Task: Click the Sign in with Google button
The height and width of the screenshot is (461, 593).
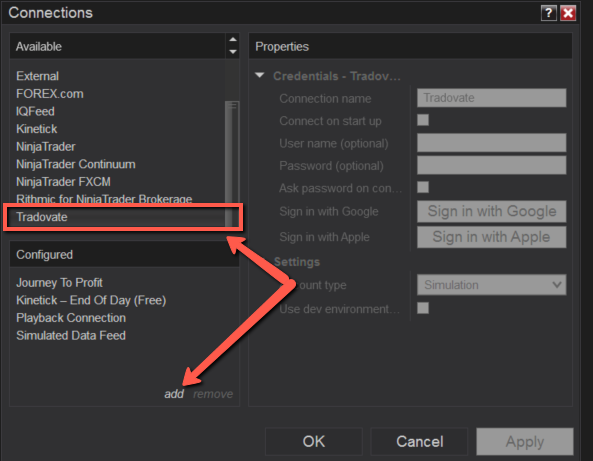Action: (x=492, y=211)
